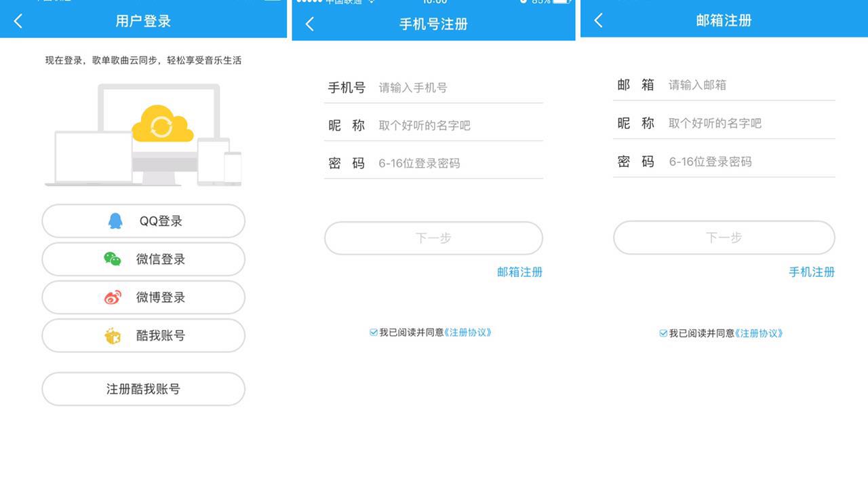Go back from the 邮箱注册 screen
Screen dimensions: 868x486
[x=598, y=20]
